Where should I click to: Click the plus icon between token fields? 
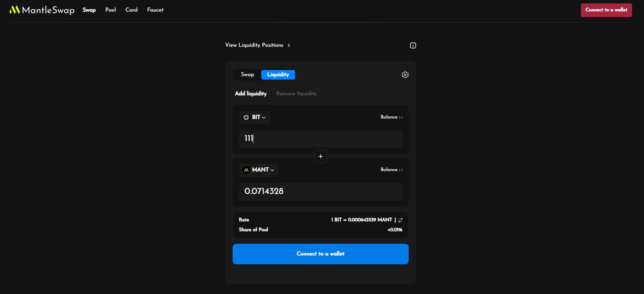tap(321, 156)
